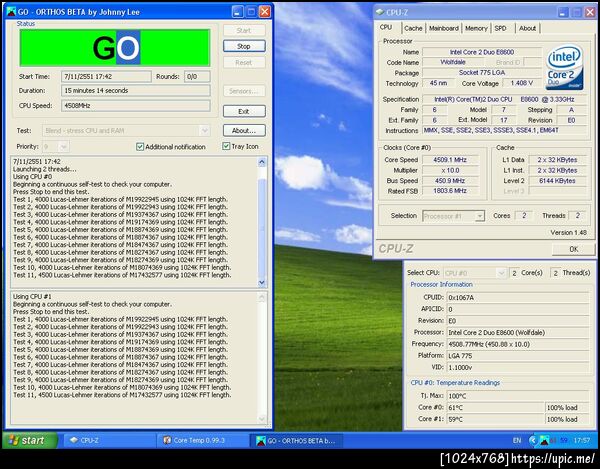Click the Intel Core 2 Duo logo
The height and width of the screenshot is (469, 600).
pos(564,68)
